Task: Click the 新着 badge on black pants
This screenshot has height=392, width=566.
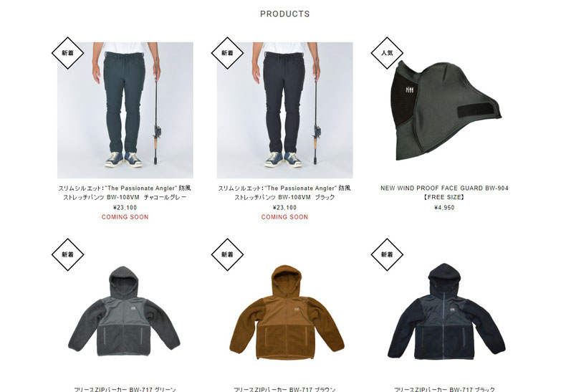Action: click(227, 53)
